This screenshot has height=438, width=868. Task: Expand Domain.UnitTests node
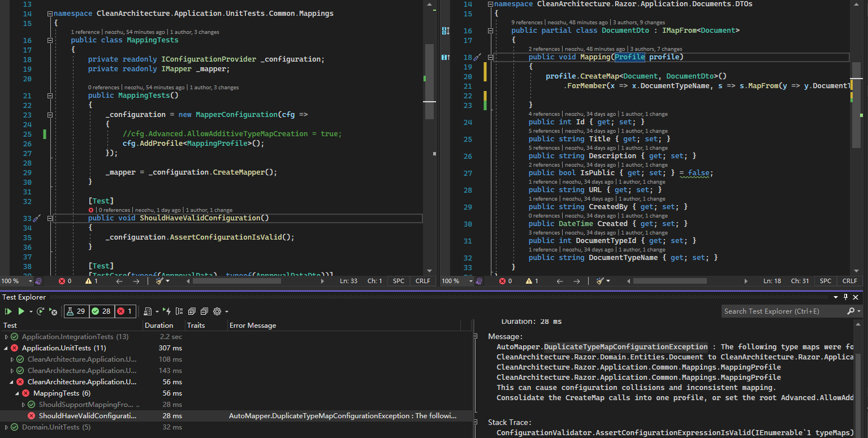[6, 427]
